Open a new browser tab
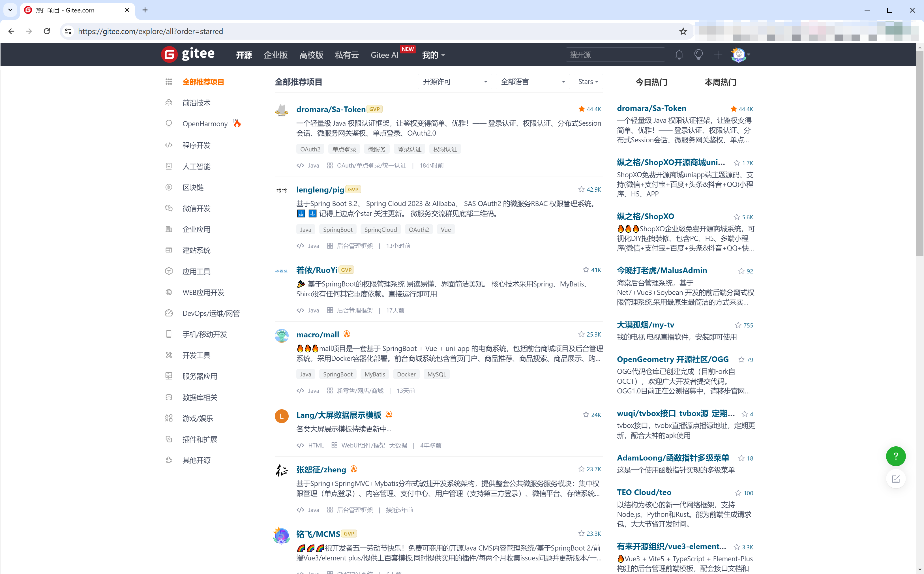This screenshot has width=924, height=574. (x=145, y=10)
